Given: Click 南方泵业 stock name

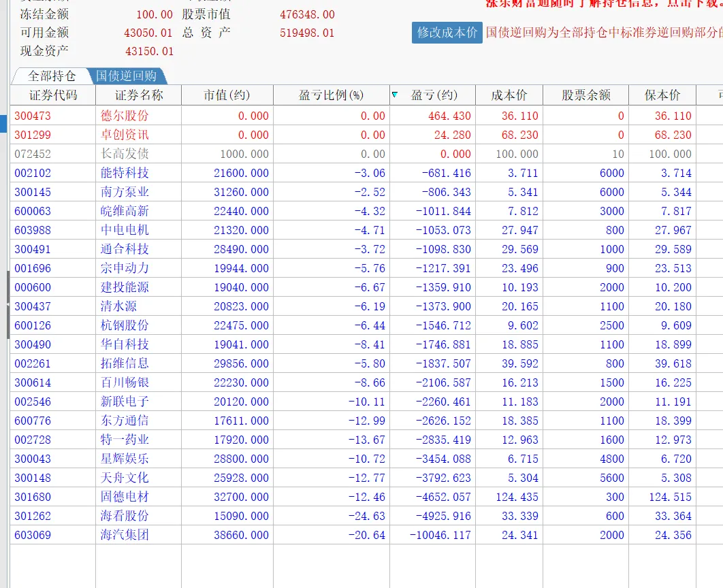Looking at the screenshot, I should pyautogui.click(x=125, y=192).
